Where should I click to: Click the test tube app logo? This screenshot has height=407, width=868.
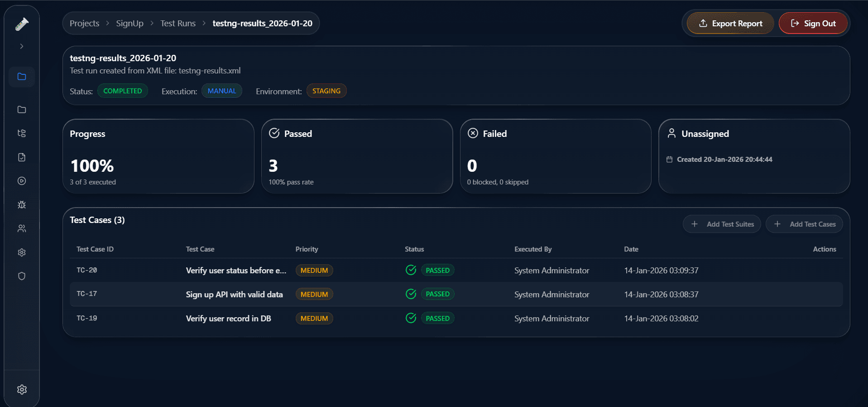coord(22,24)
